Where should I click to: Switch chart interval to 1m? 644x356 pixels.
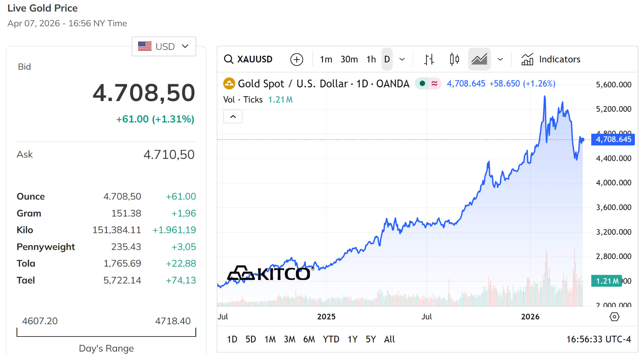326,59
